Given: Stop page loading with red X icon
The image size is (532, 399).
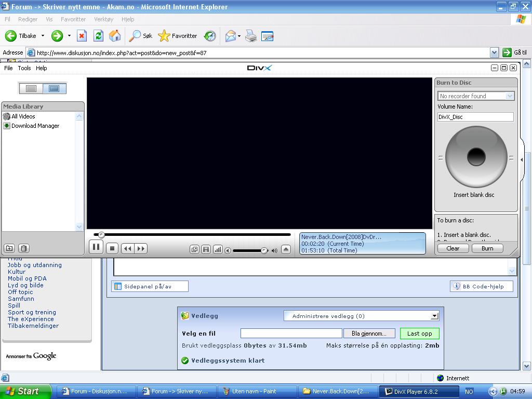Looking at the screenshot, I should 82,36.
